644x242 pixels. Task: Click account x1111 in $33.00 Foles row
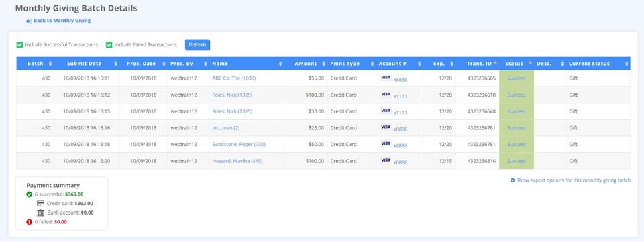[400, 113]
